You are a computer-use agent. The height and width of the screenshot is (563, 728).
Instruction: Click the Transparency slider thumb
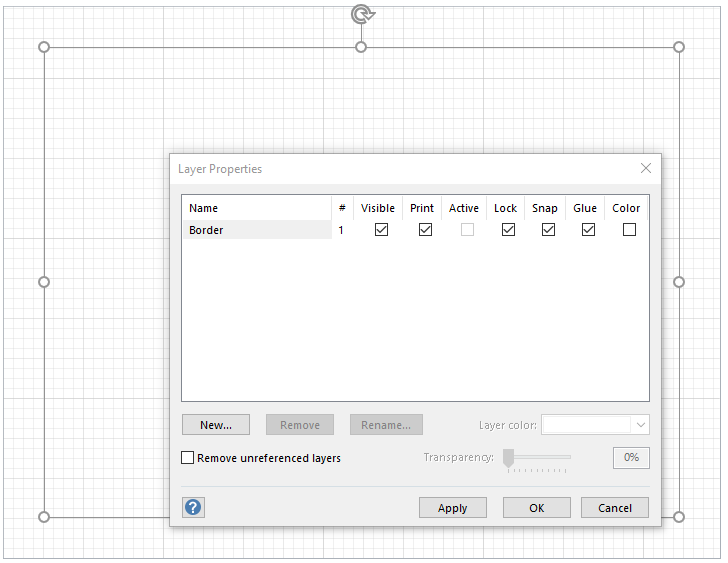pyautogui.click(x=509, y=458)
